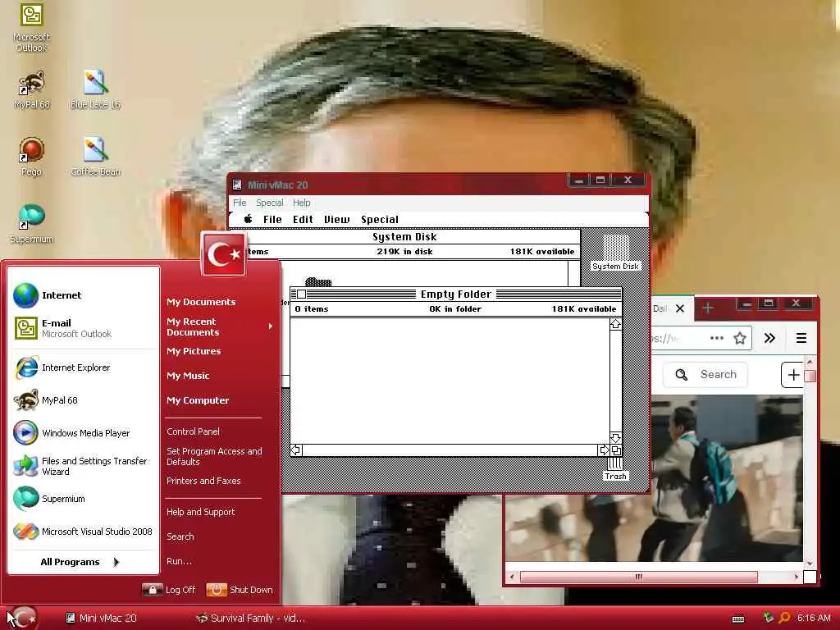Screen dimensions: 840x630
Task: Click Empty Folder window close box
Action: (x=302, y=294)
